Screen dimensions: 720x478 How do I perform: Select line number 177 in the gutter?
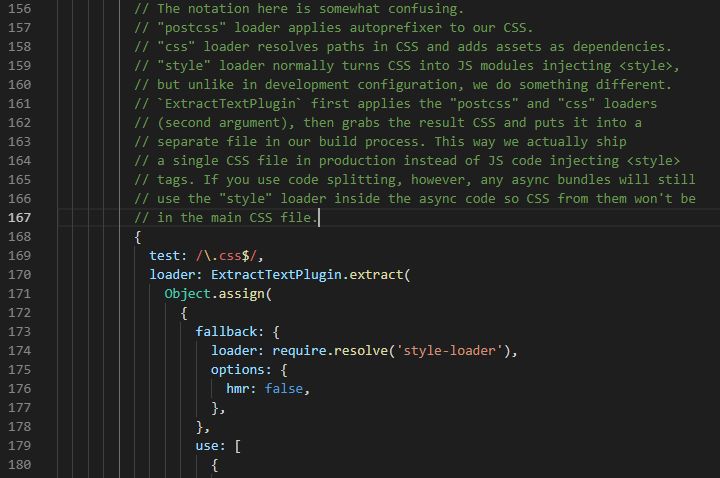[19, 408]
